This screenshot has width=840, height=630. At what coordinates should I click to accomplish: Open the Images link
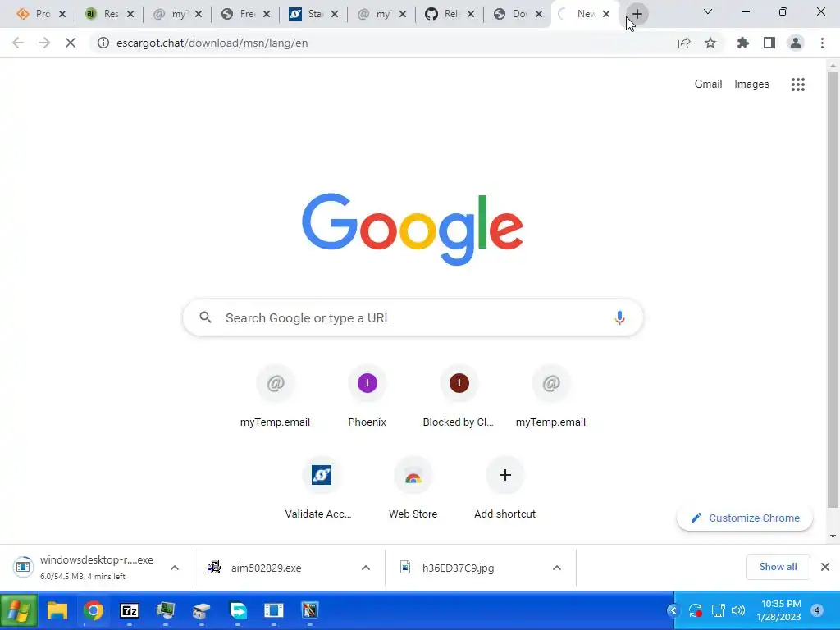click(751, 84)
